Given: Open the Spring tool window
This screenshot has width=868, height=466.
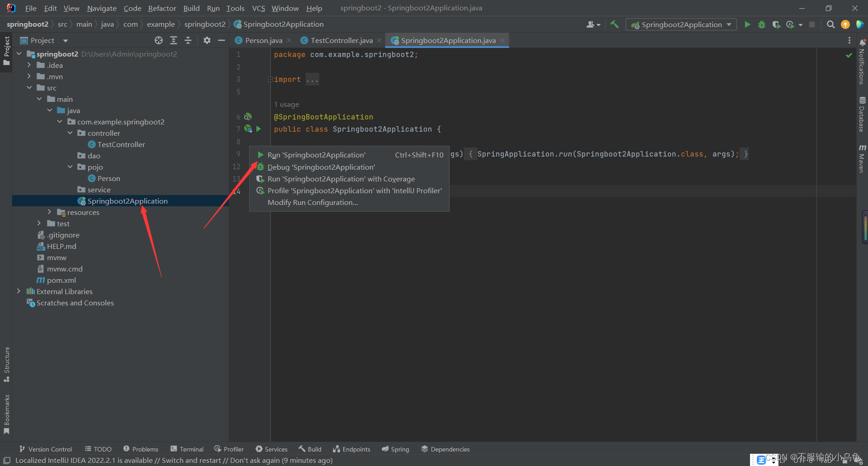Looking at the screenshot, I should pyautogui.click(x=395, y=449).
